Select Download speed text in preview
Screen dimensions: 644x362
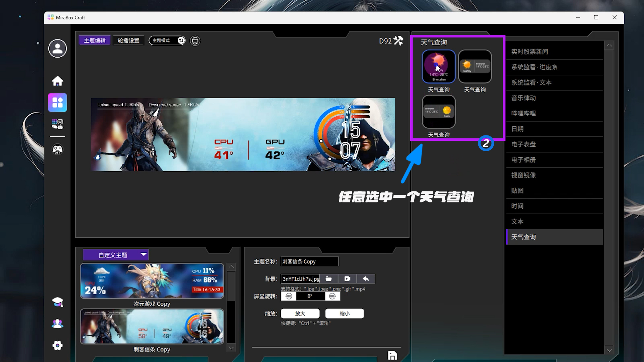coord(174,105)
